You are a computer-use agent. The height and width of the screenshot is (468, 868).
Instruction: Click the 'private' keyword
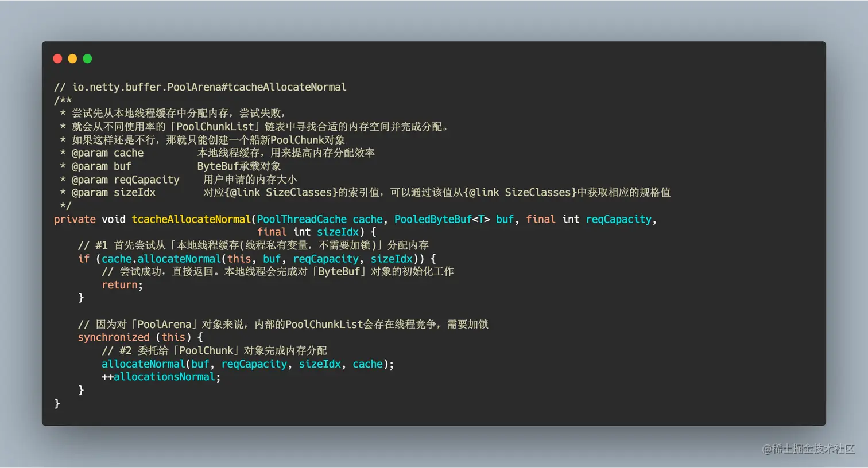75,219
